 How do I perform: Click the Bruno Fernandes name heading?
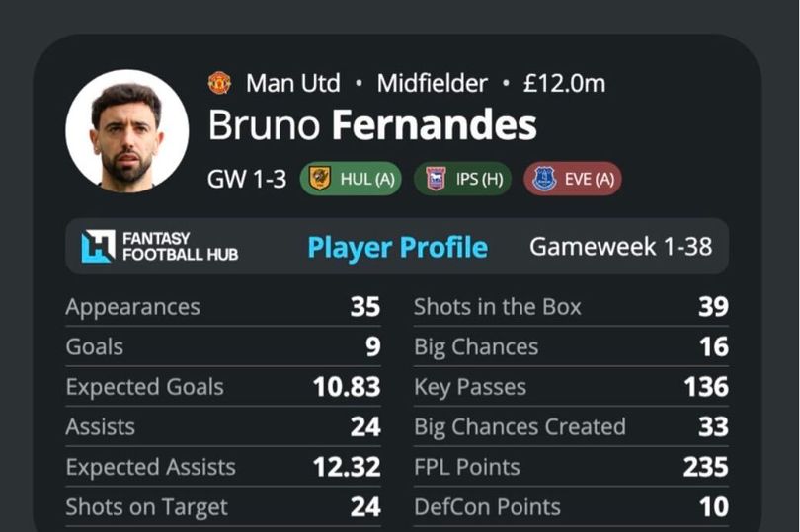(x=372, y=124)
